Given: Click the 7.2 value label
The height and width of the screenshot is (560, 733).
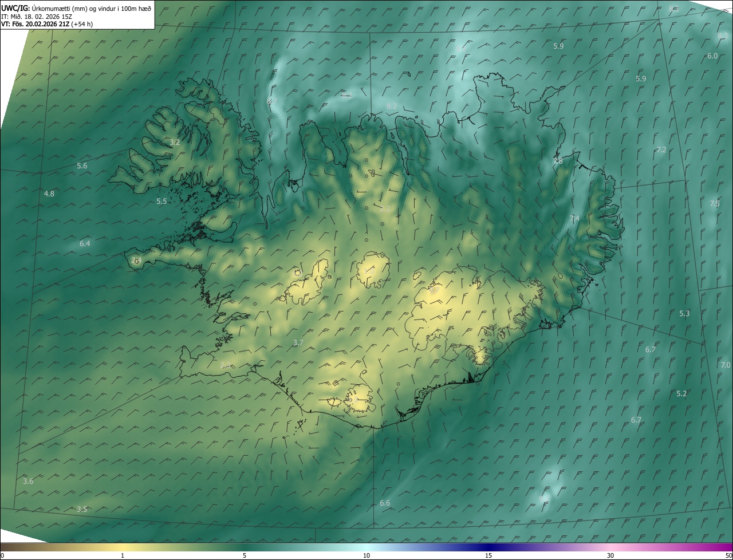Looking at the screenshot, I should [x=661, y=149].
